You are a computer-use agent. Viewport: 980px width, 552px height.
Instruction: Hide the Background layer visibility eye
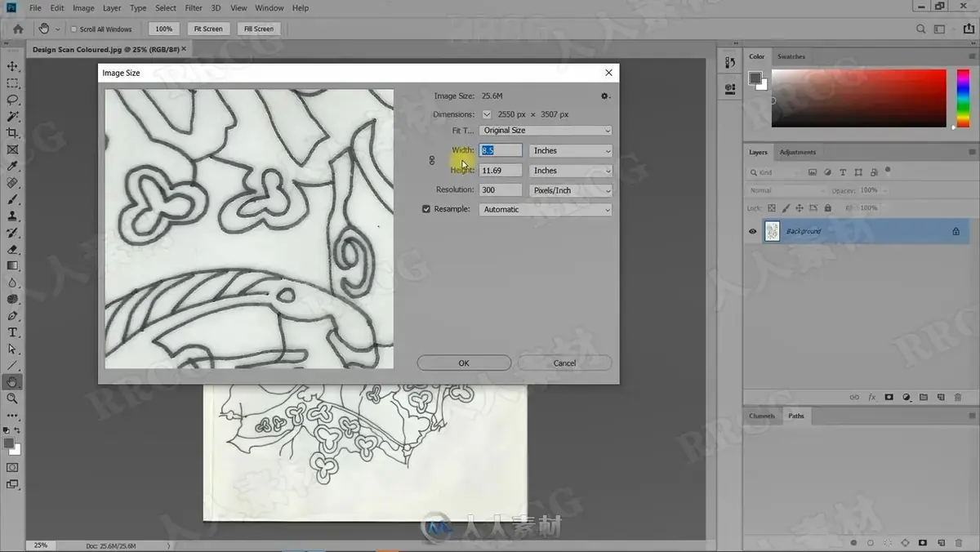tap(753, 231)
